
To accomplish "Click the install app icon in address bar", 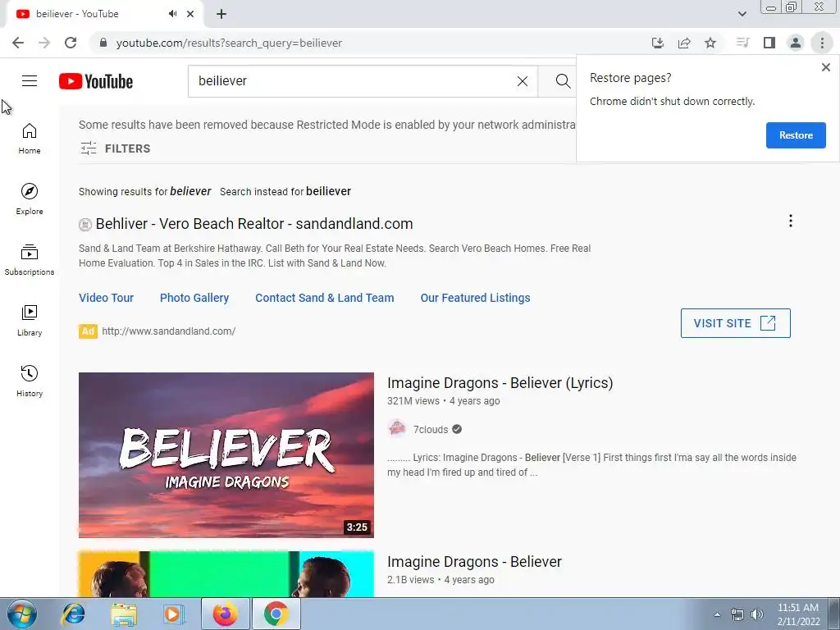I will click(x=658, y=43).
